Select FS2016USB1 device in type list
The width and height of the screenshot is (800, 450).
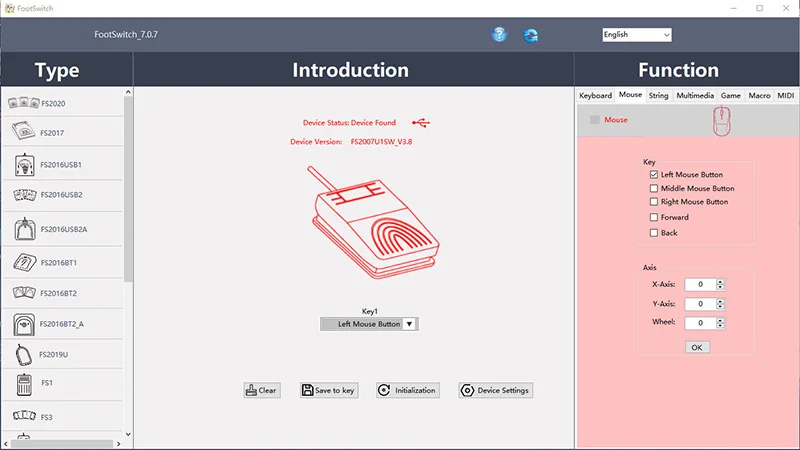coord(24,165)
